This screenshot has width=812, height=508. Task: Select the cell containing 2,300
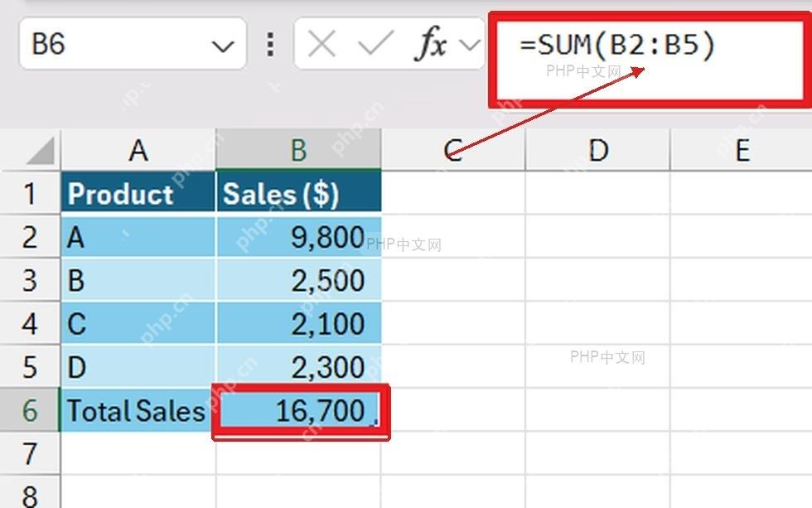[299, 367]
